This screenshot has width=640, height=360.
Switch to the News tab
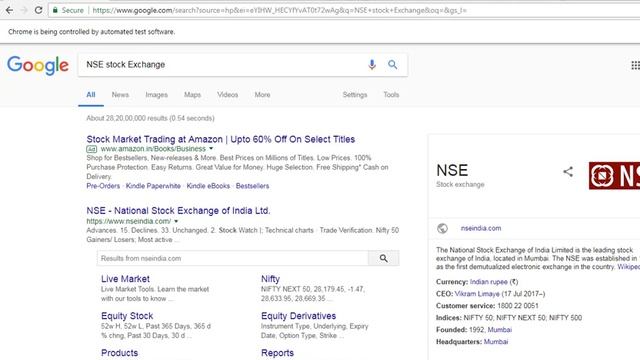120,95
